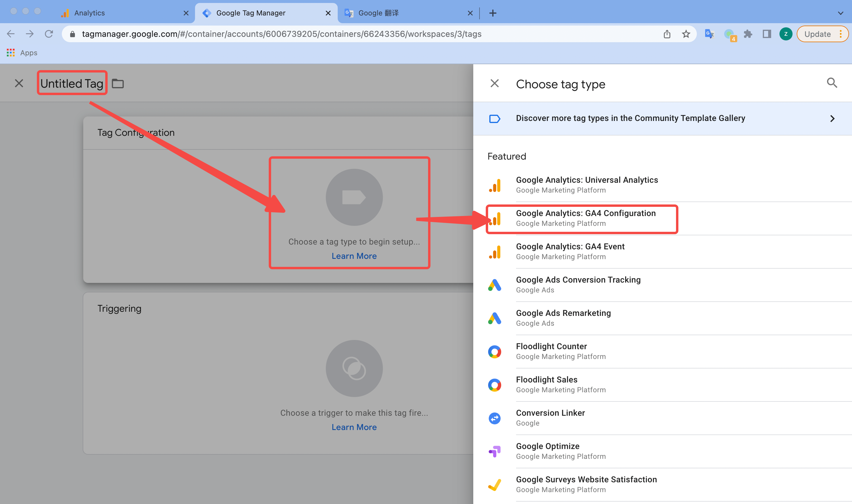Bookmark this page with the star icon

[686, 34]
